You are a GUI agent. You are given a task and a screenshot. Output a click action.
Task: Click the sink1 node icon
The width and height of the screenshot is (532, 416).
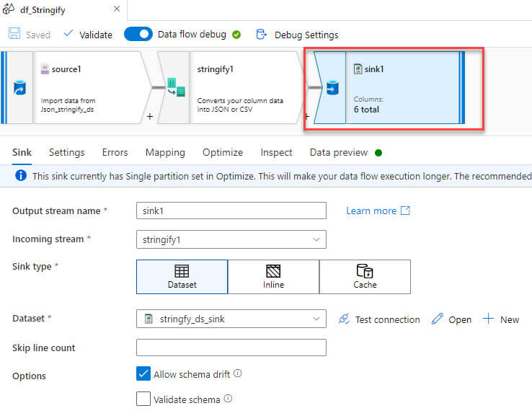tap(332, 88)
